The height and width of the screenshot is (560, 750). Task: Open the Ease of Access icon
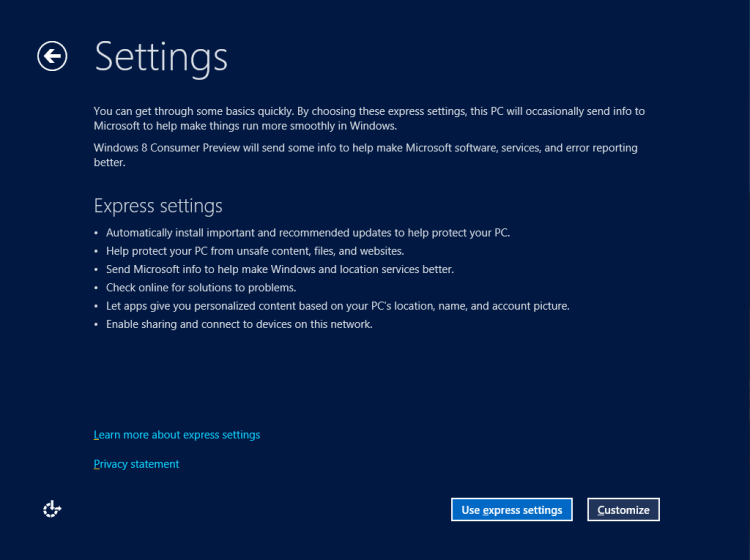(52, 509)
